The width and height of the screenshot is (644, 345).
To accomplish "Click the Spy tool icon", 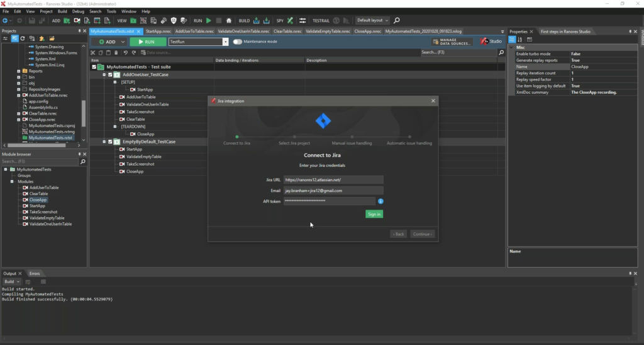I will click(x=290, y=20).
